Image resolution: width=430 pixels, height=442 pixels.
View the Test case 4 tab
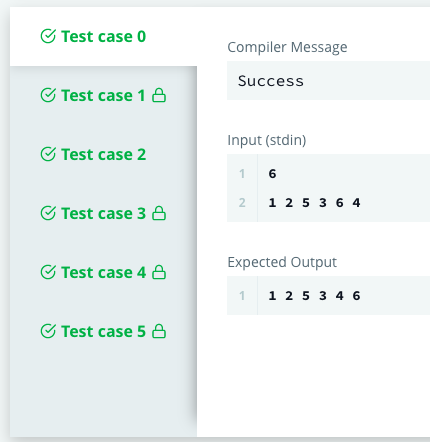click(103, 272)
